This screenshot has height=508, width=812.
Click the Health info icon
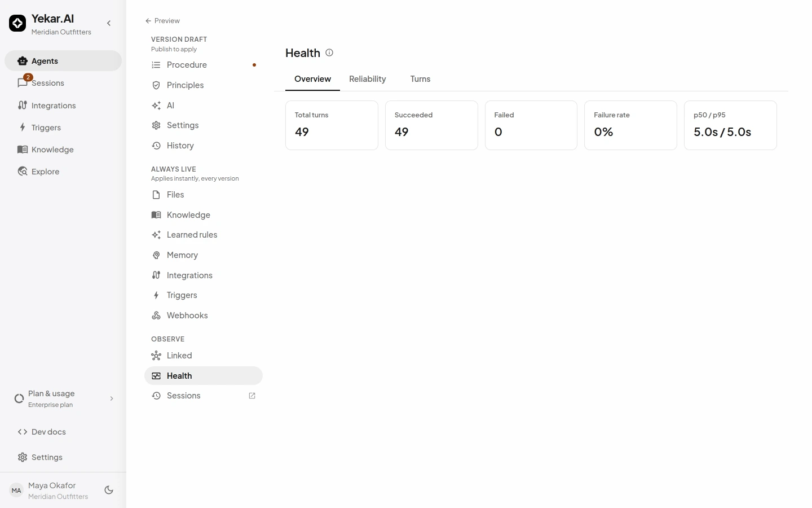point(329,52)
